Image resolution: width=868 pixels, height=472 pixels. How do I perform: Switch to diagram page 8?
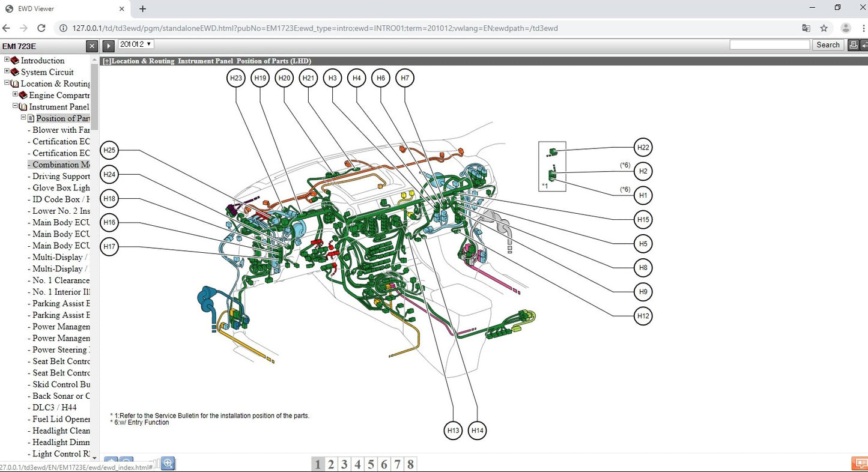point(410,464)
